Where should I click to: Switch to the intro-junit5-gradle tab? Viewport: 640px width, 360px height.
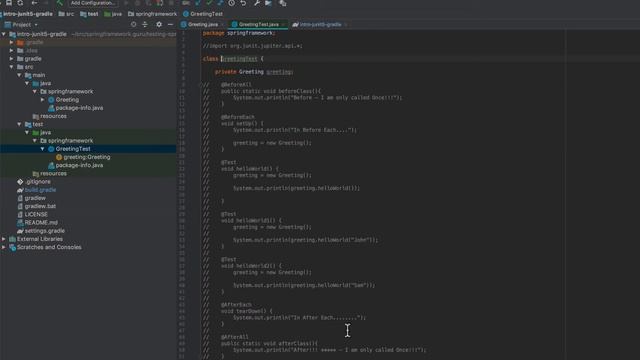pyautogui.click(x=320, y=24)
